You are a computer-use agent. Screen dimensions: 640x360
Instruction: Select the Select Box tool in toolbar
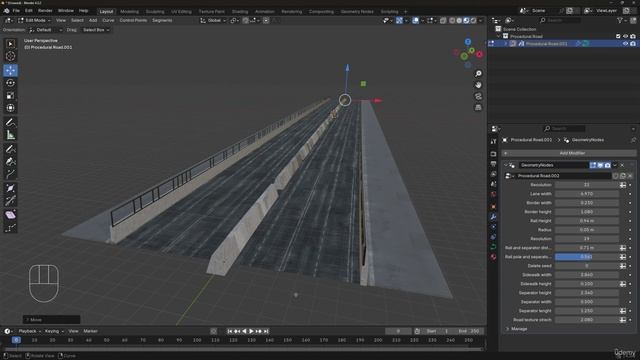tap(11, 44)
